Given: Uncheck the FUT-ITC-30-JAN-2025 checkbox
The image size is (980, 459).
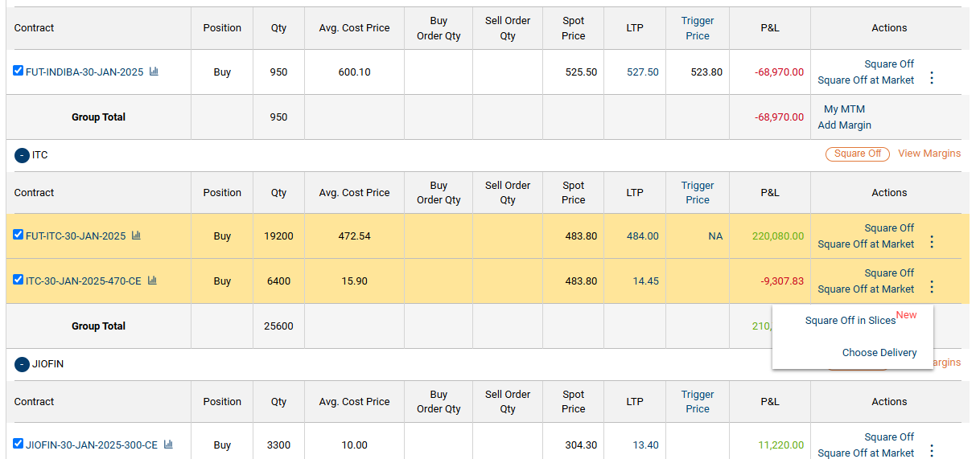Looking at the screenshot, I should click(19, 235).
